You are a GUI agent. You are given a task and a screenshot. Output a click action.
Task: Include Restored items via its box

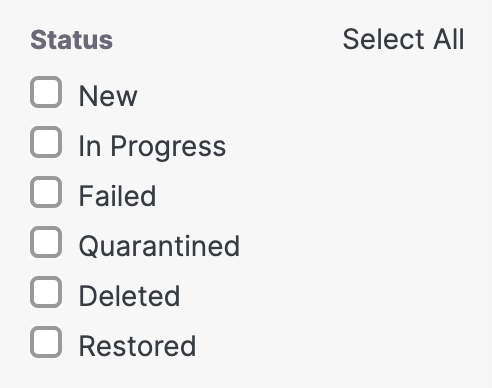46,342
